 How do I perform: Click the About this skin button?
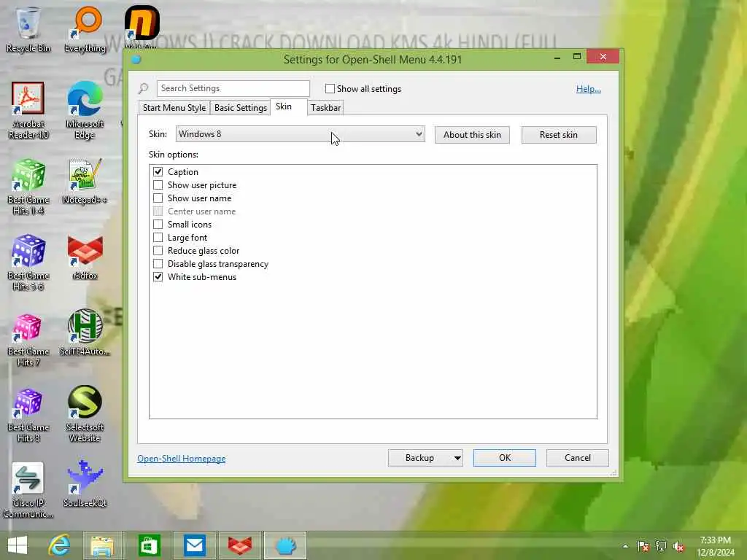(x=472, y=135)
